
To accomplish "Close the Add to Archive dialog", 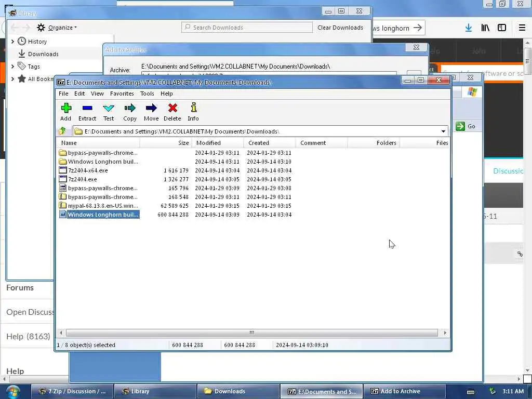I will coord(416,47).
